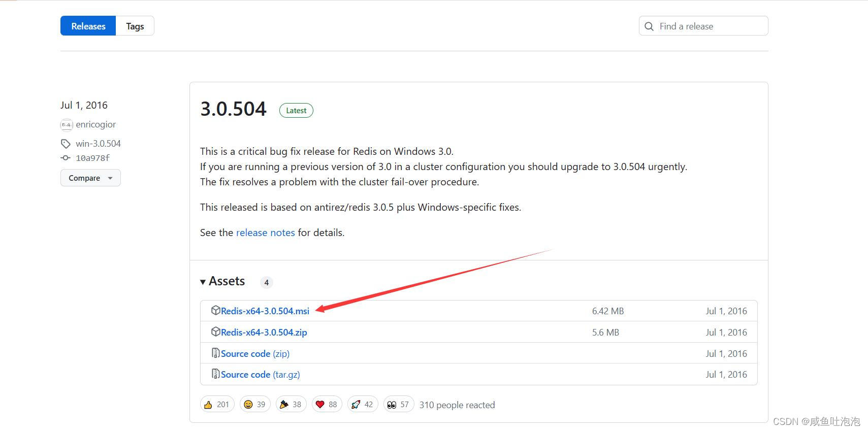Click the heart reaction with 88
The height and width of the screenshot is (431, 868).
click(327, 404)
